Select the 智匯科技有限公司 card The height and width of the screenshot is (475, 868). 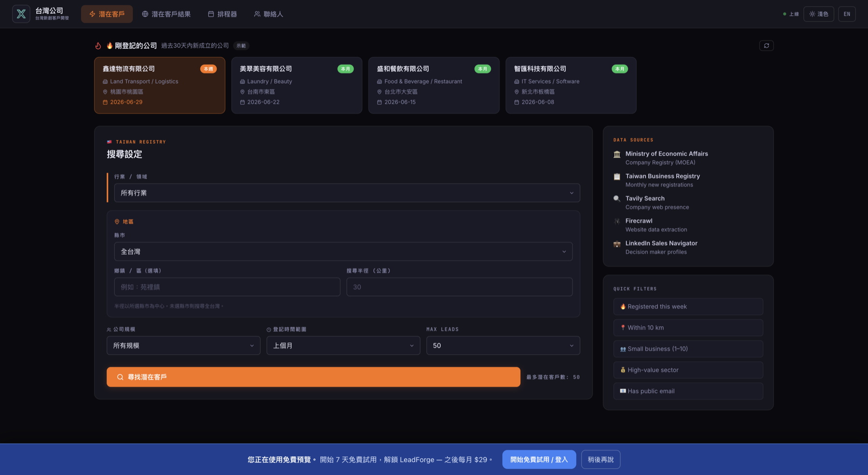[571, 85]
